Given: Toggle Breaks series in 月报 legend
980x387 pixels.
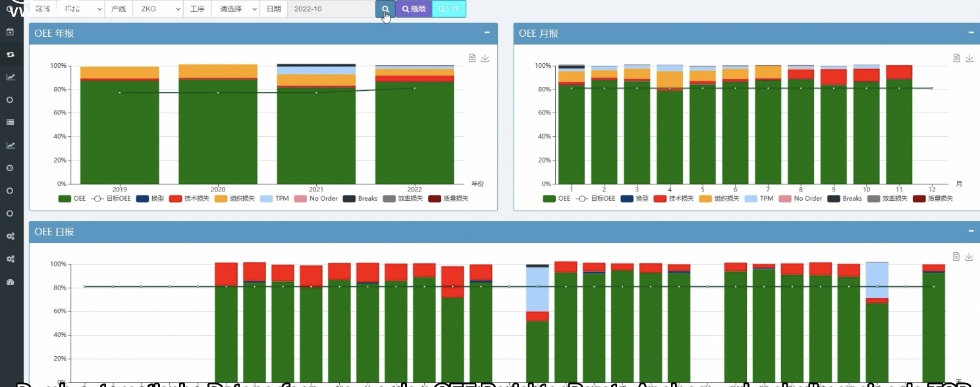Looking at the screenshot, I should pos(845,198).
